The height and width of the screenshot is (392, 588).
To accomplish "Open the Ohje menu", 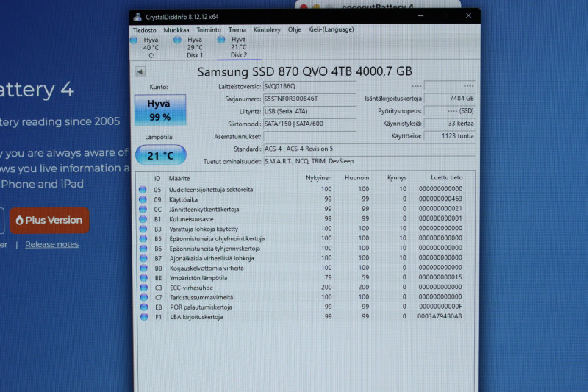I will (295, 29).
